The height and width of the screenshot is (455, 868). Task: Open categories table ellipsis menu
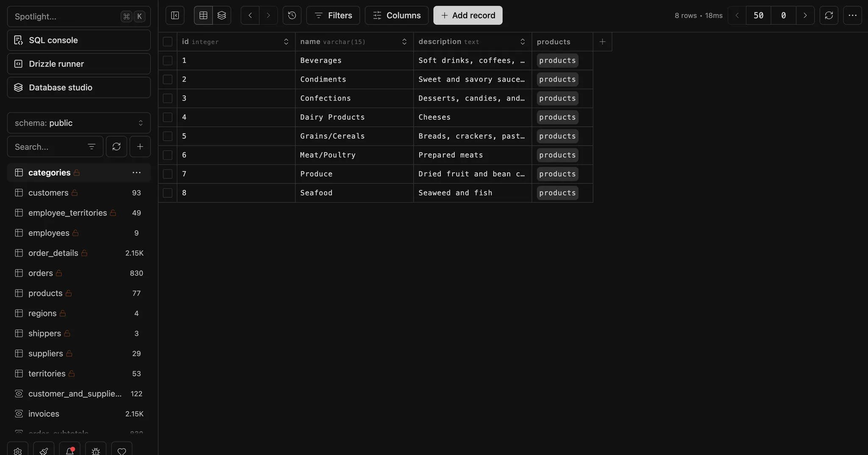(136, 172)
